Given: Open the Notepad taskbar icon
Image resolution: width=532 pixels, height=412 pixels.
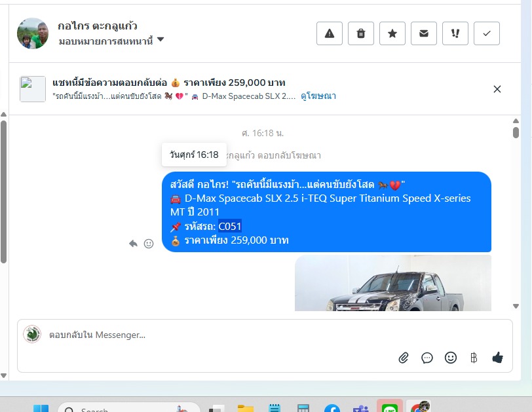Looking at the screenshot, I should [275, 408].
